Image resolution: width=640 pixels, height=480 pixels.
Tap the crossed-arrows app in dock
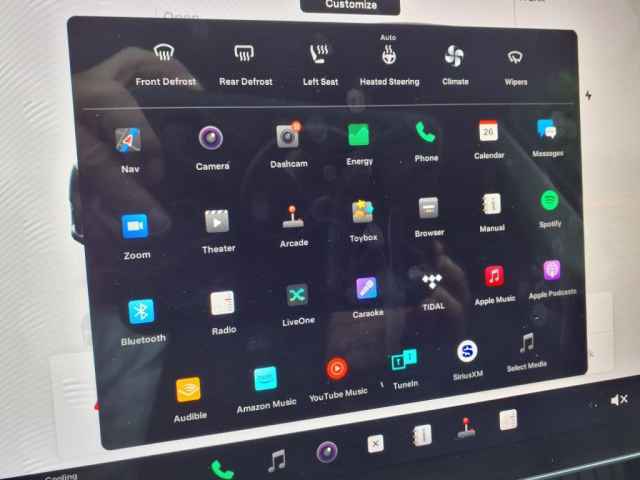pyautogui.click(x=375, y=443)
